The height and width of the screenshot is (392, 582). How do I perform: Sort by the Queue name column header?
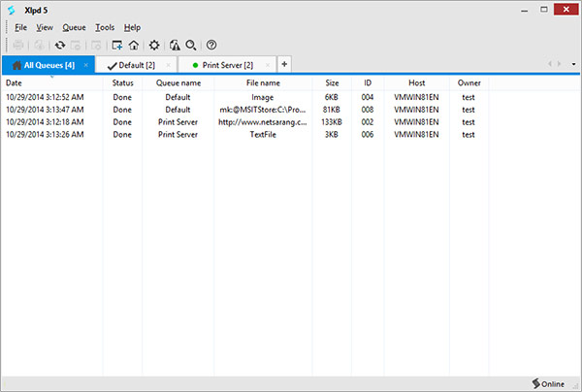pos(178,82)
